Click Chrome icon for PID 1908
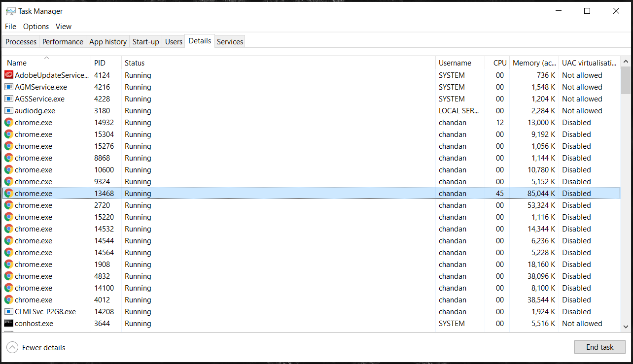 [x=9, y=264]
